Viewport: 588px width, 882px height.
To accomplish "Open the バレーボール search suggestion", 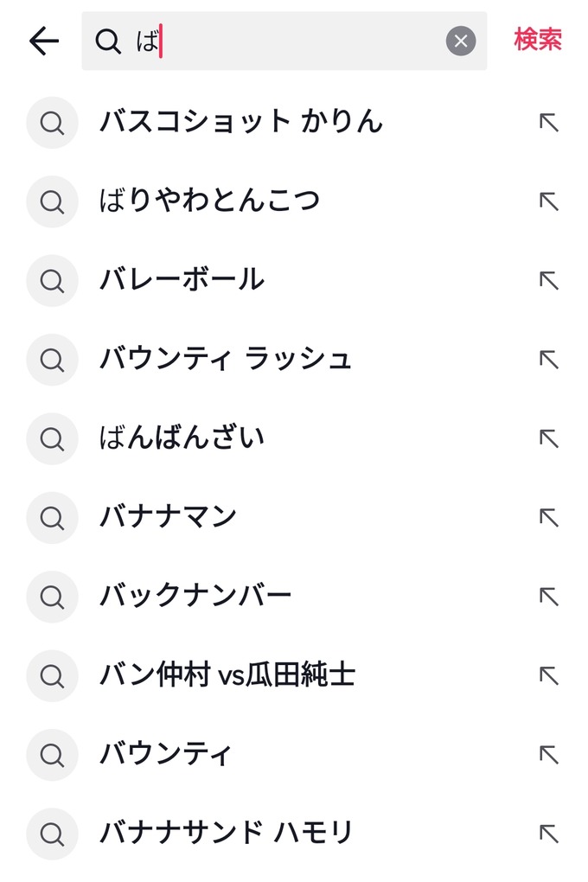I will click(x=182, y=280).
